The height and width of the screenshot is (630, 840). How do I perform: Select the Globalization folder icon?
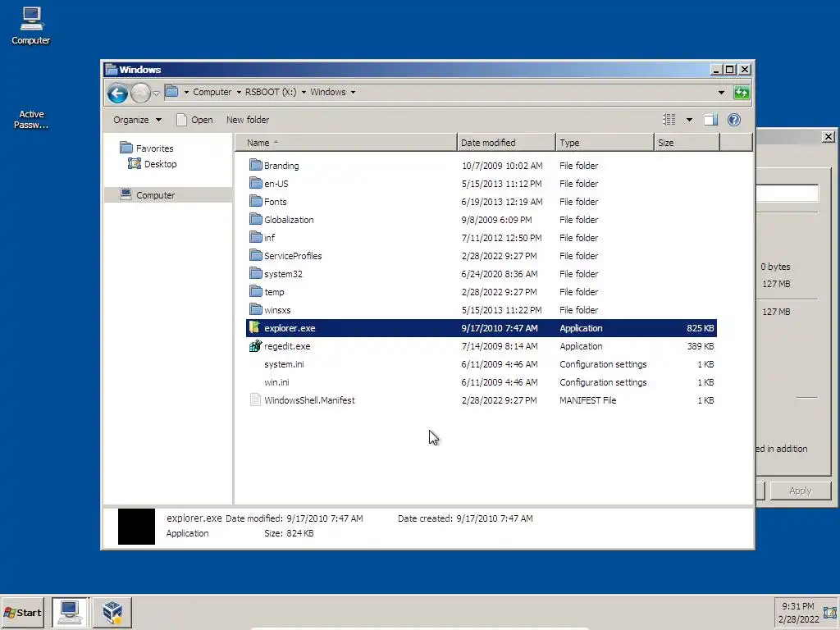(x=256, y=219)
